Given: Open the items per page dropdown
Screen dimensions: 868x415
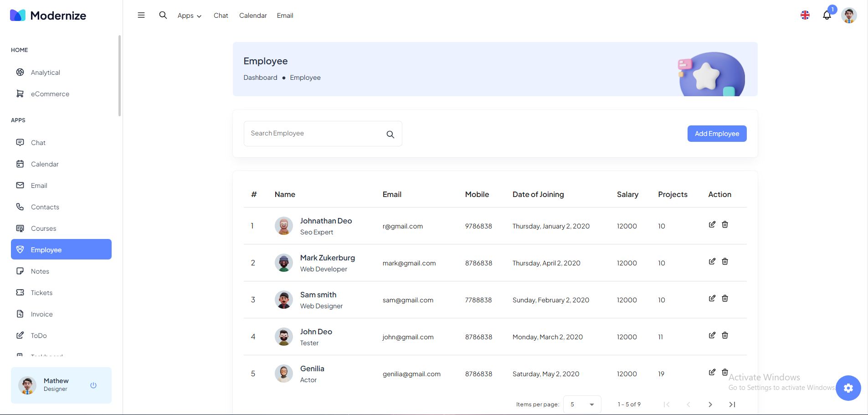Looking at the screenshot, I should point(582,405).
